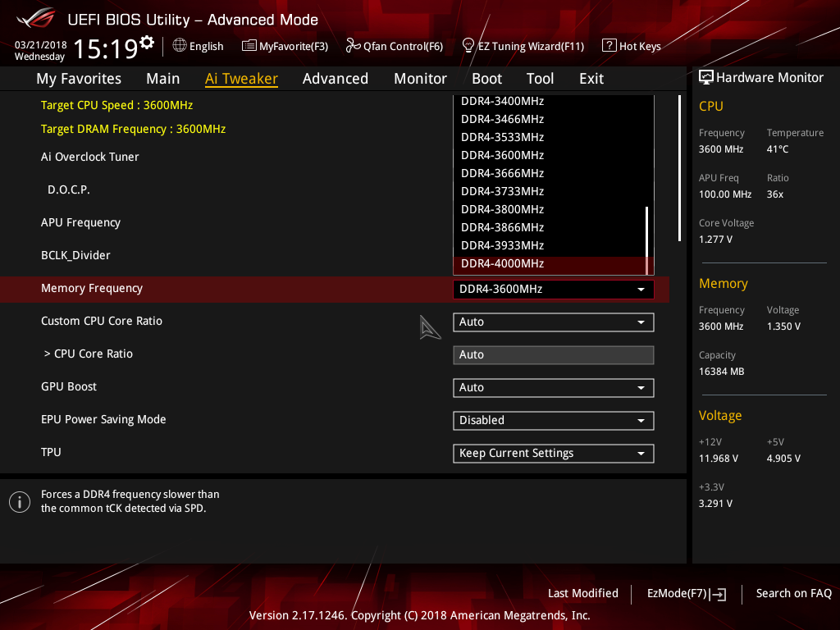840x630 pixels.
Task: Click the info icon in the help area
Action: 20,501
